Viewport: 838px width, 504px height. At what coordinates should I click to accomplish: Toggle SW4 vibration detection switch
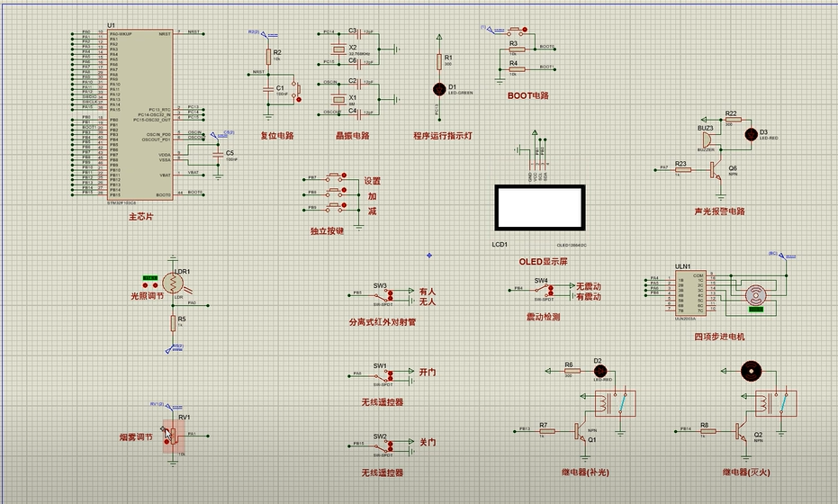pos(548,290)
